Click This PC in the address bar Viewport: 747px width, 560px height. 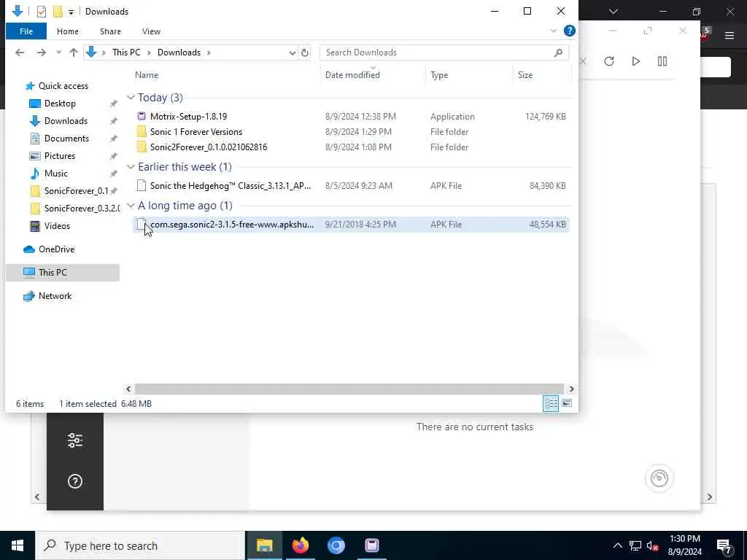[126, 52]
